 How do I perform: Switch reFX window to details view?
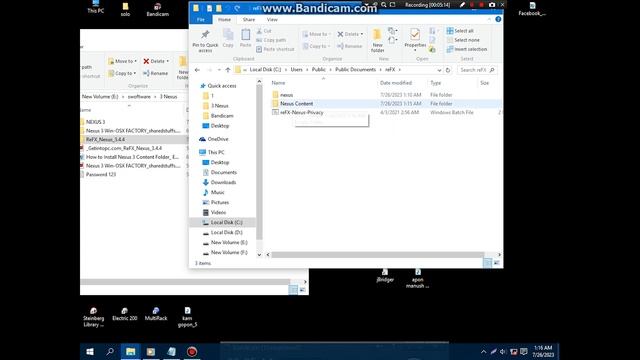click(x=487, y=263)
